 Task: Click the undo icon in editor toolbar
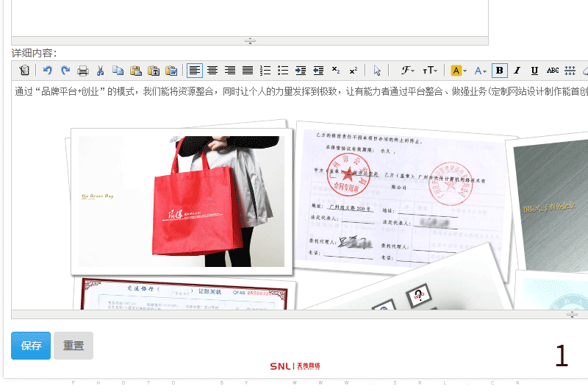pos(48,71)
